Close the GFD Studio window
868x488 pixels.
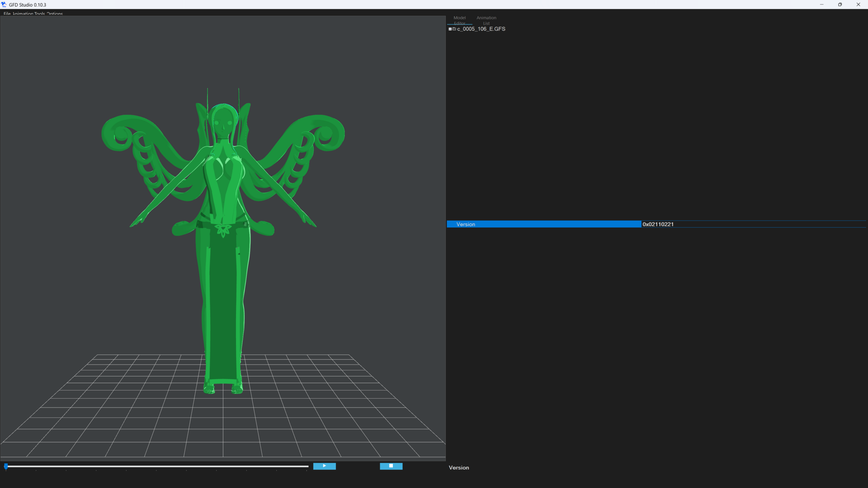pyautogui.click(x=858, y=5)
